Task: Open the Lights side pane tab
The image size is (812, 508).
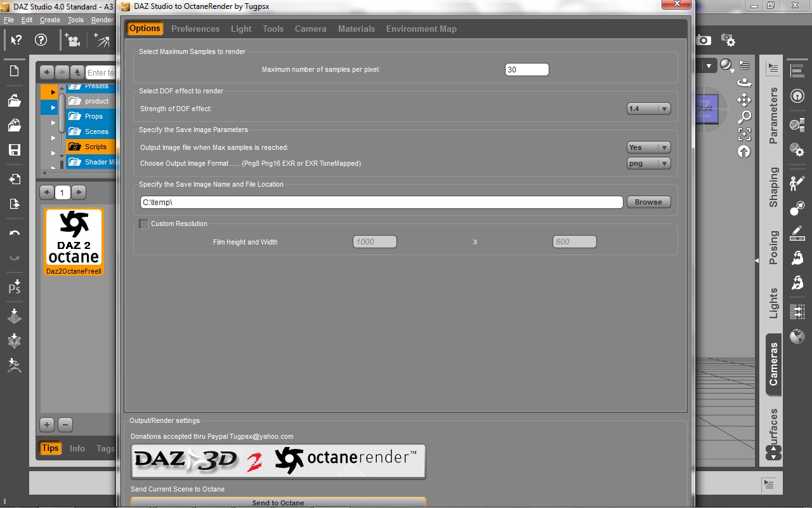Action: 773,304
